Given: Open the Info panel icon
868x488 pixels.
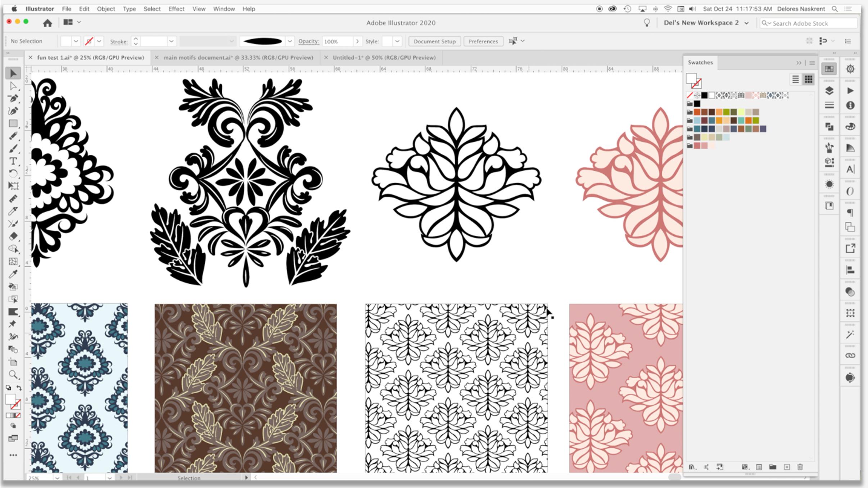Looking at the screenshot, I should point(850,105).
